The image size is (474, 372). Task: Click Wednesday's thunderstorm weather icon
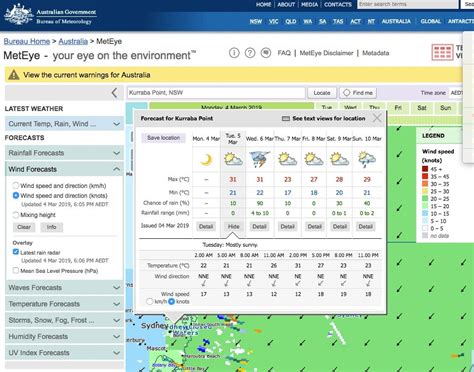[260, 159]
